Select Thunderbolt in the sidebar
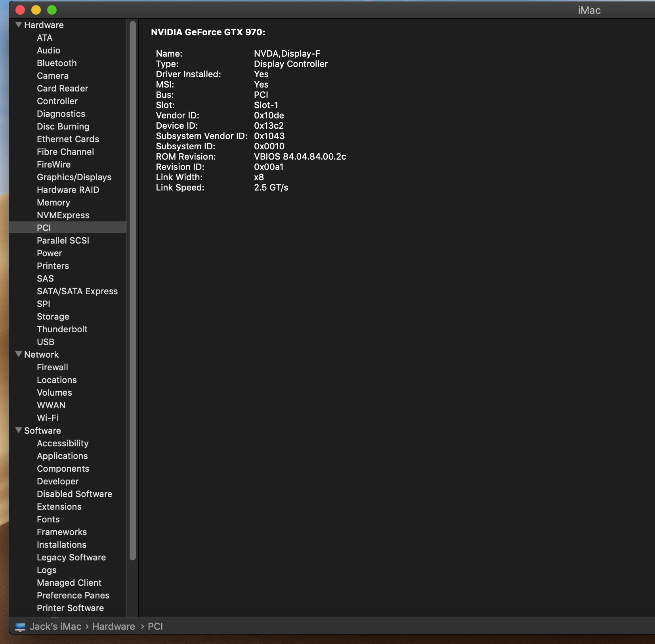 point(62,329)
